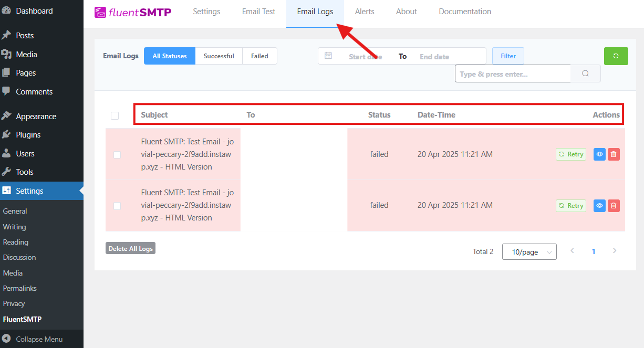
Task: View second failed email log eye icon
Action: [x=599, y=206]
